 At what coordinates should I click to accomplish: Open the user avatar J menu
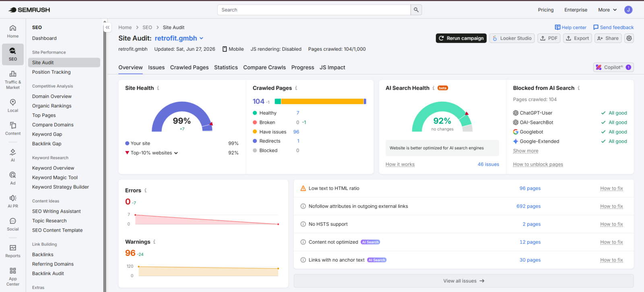point(628,10)
